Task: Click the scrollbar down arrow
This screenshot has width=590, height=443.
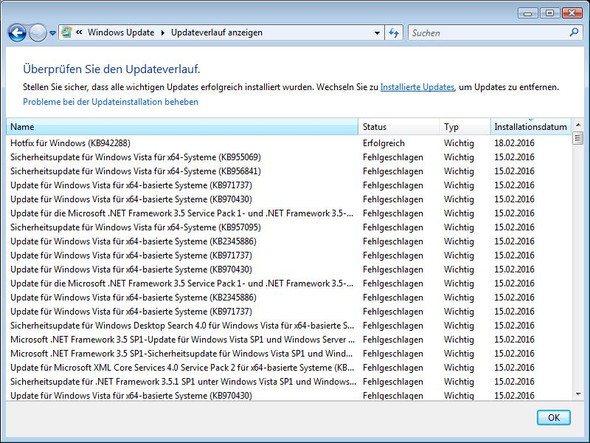Action: coord(578,394)
